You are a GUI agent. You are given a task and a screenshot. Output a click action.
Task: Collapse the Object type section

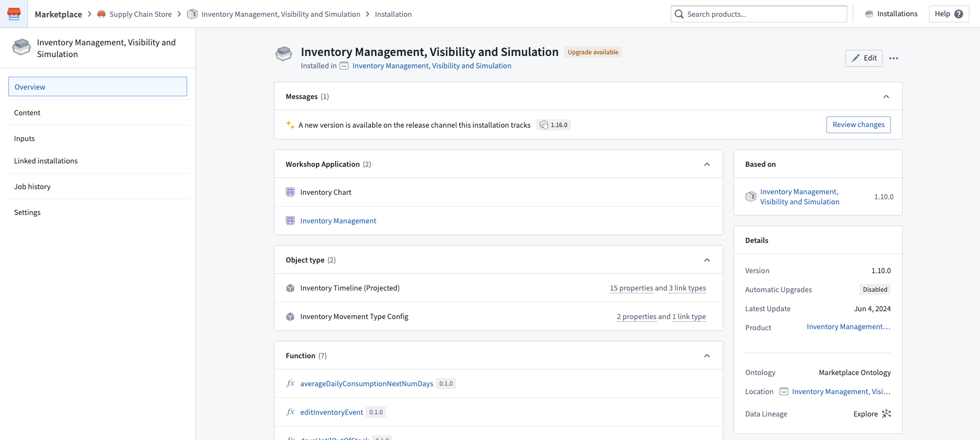[707, 260]
